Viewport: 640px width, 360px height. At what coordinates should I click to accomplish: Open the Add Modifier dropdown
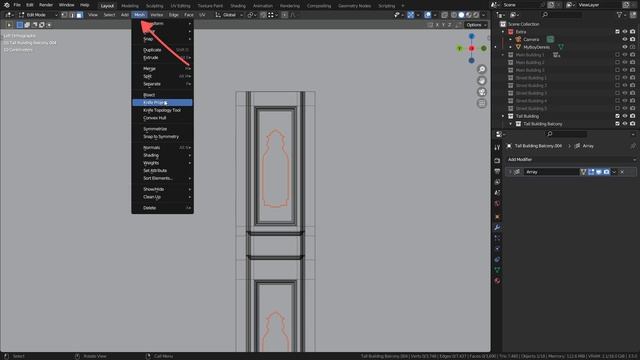click(571, 159)
